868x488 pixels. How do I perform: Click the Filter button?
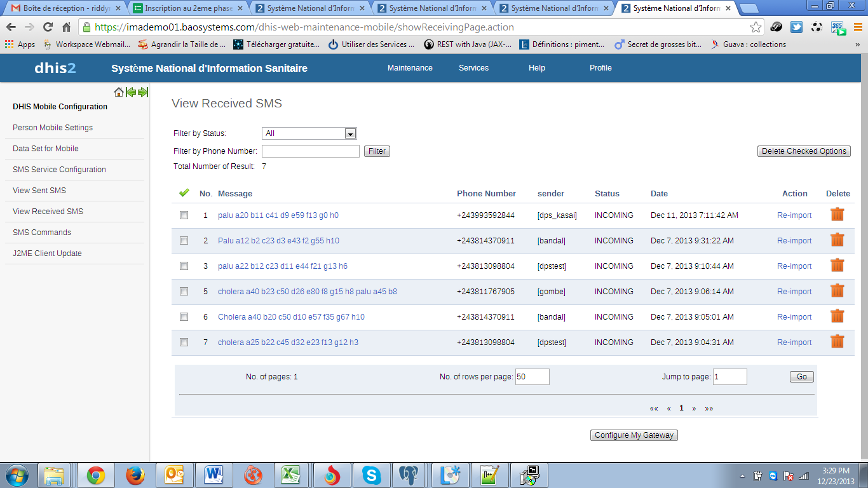coord(377,151)
